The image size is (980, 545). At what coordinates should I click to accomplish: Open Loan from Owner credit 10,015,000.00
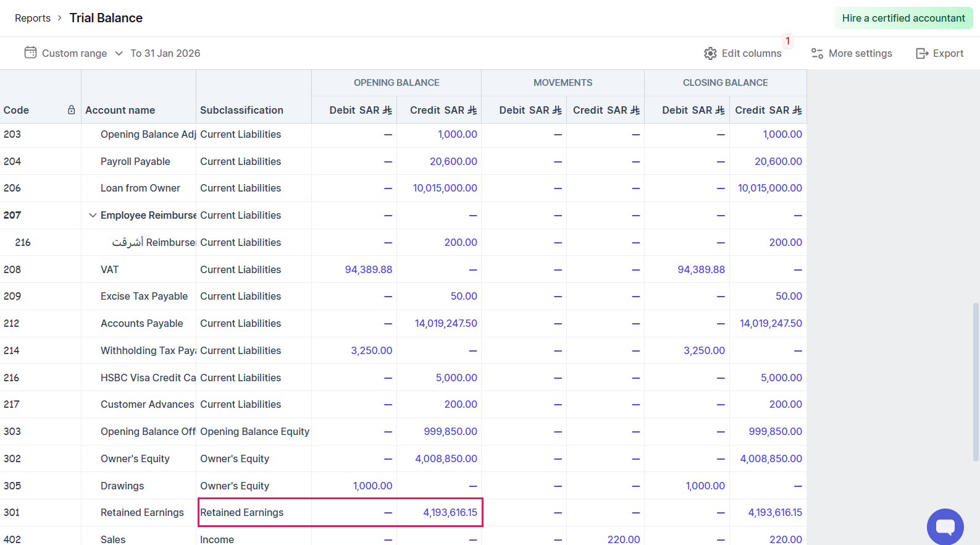click(445, 188)
